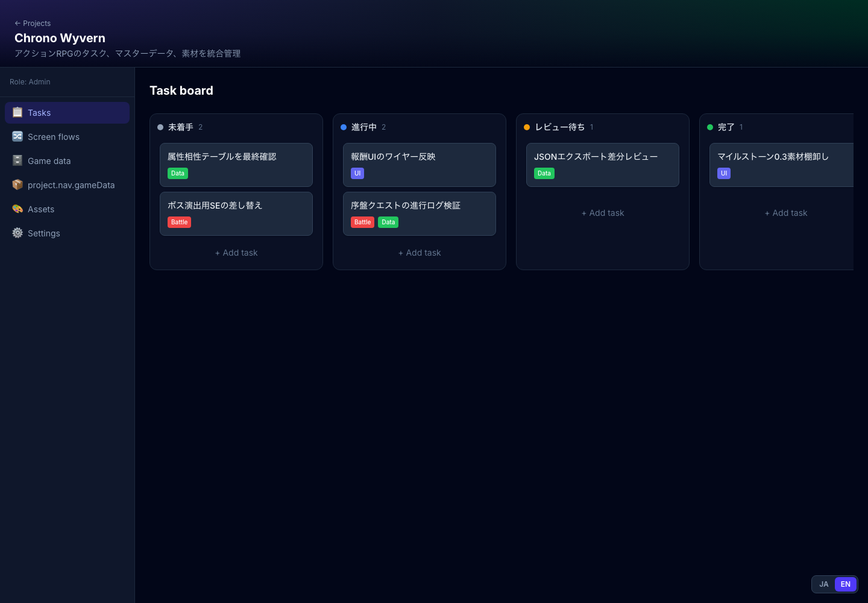Viewport: 868px width, 603px height.
Task: Click Data tag on 序盤クエスト card
Action: coord(388,222)
